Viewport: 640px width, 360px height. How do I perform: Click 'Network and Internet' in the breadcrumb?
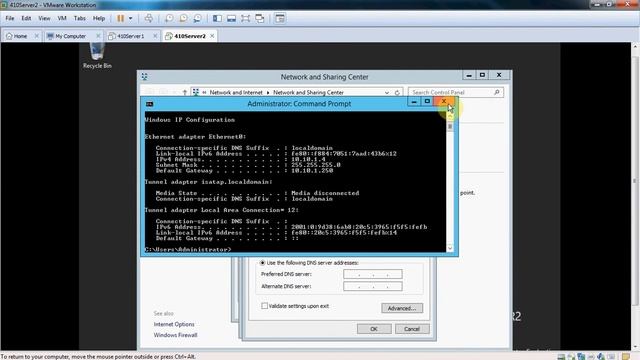tap(236, 93)
